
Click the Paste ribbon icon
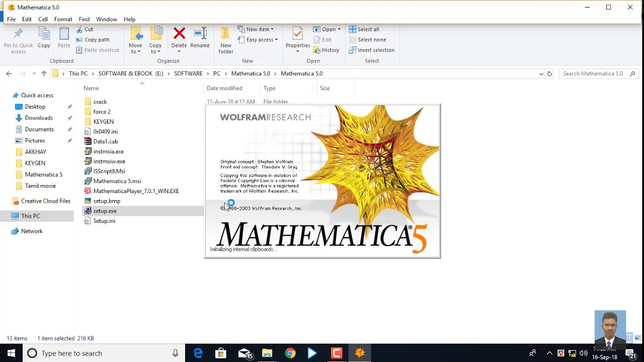64,34
